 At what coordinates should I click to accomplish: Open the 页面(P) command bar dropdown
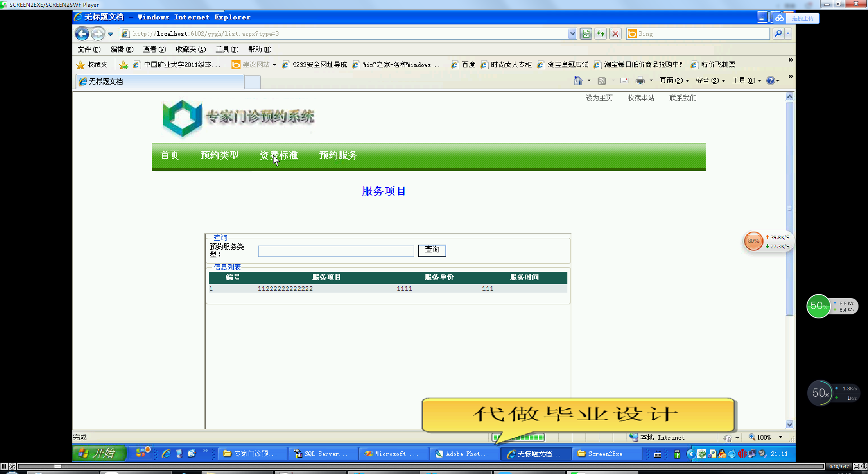point(674,81)
